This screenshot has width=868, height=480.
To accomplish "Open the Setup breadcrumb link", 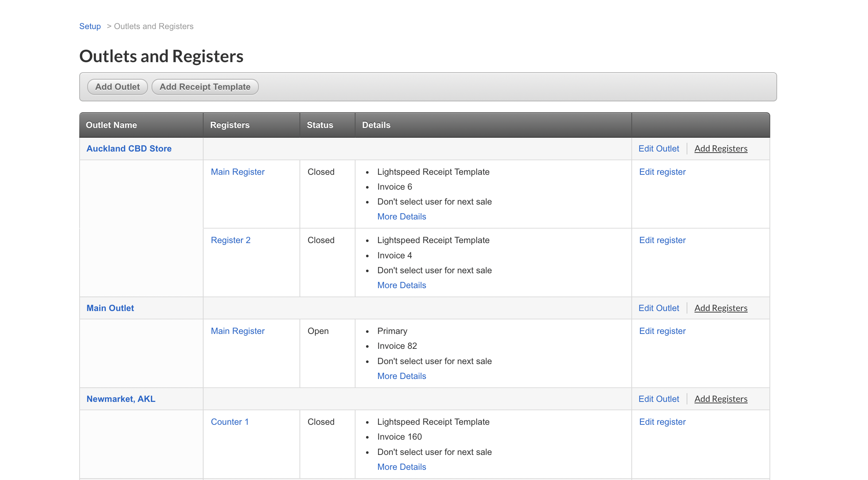I will 89,26.
